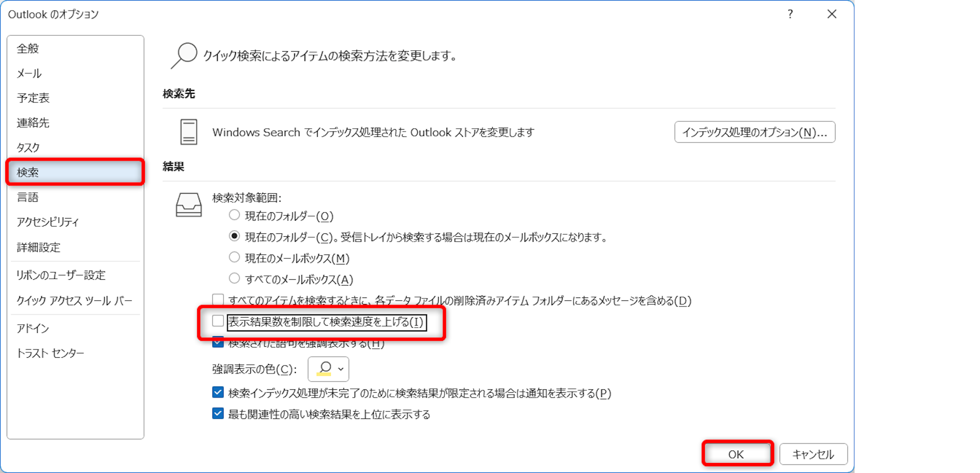The height and width of the screenshot is (473, 980).
Task: Toggle incomplete index notification checkbox
Action: click(218, 393)
